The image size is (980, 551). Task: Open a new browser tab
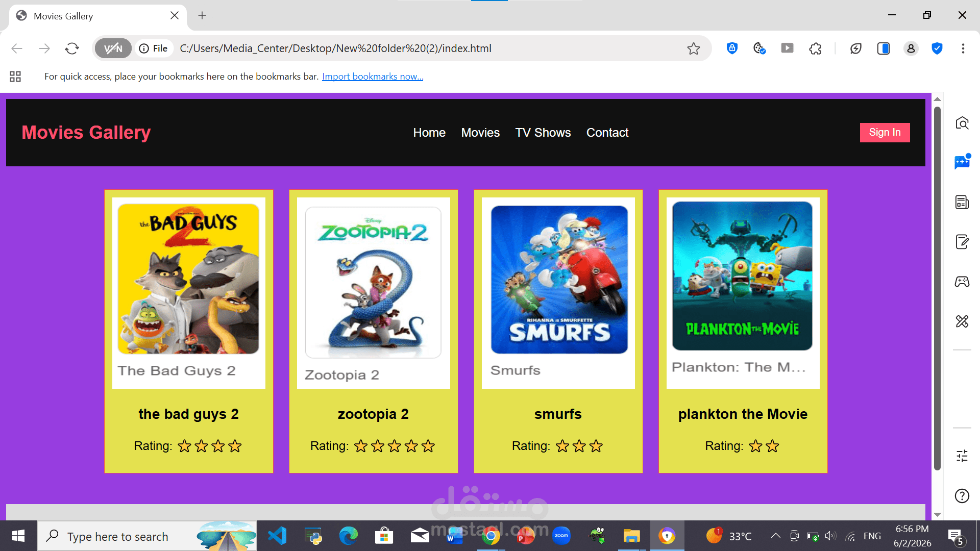[202, 15]
